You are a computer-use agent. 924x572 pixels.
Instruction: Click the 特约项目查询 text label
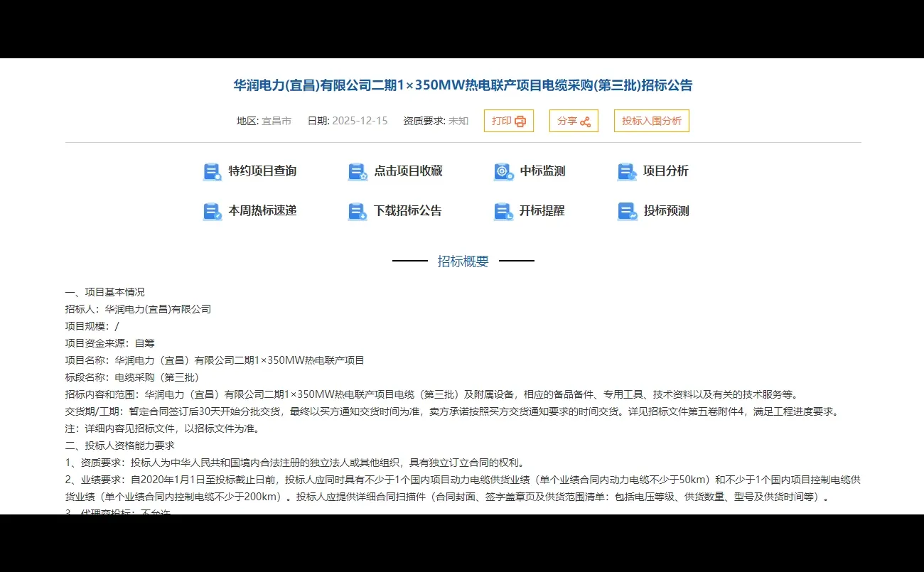tap(261, 171)
